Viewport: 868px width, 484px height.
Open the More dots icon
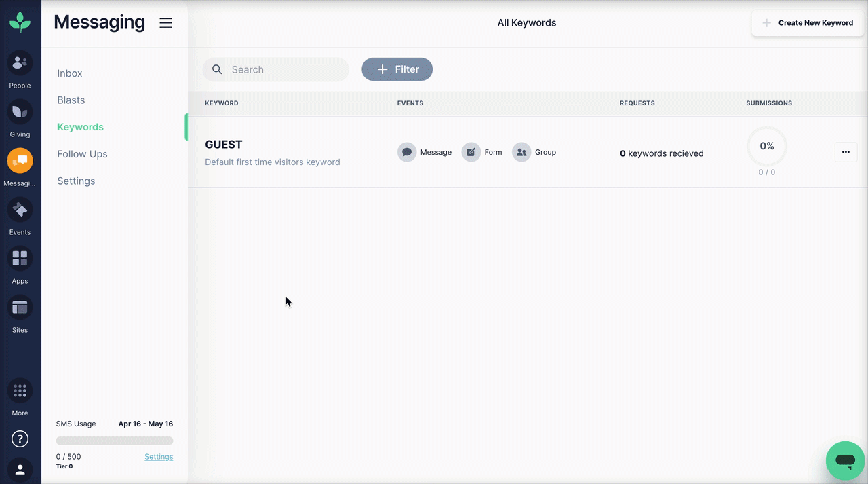click(x=20, y=390)
